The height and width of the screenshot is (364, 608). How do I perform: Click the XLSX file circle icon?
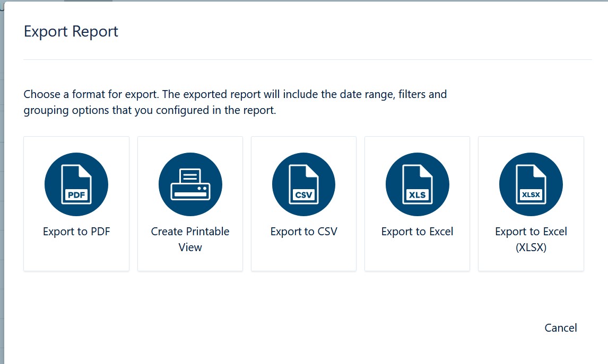pyautogui.click(x=531, y=185)
